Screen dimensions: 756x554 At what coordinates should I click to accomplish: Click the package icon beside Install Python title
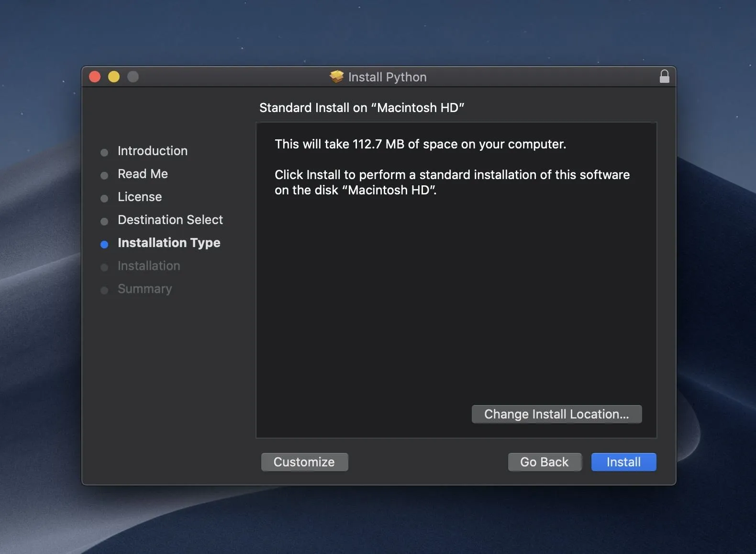point(337,77)
